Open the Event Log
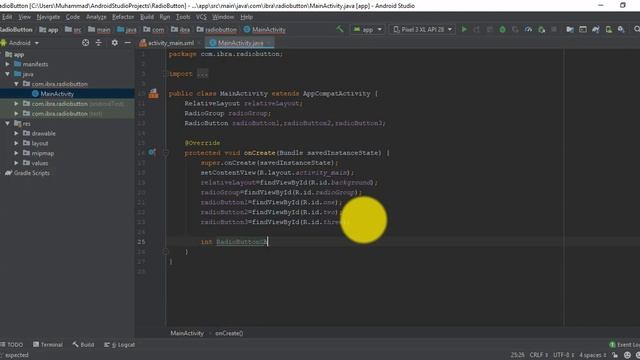The image size is (640, 360). tap(624, 344)
